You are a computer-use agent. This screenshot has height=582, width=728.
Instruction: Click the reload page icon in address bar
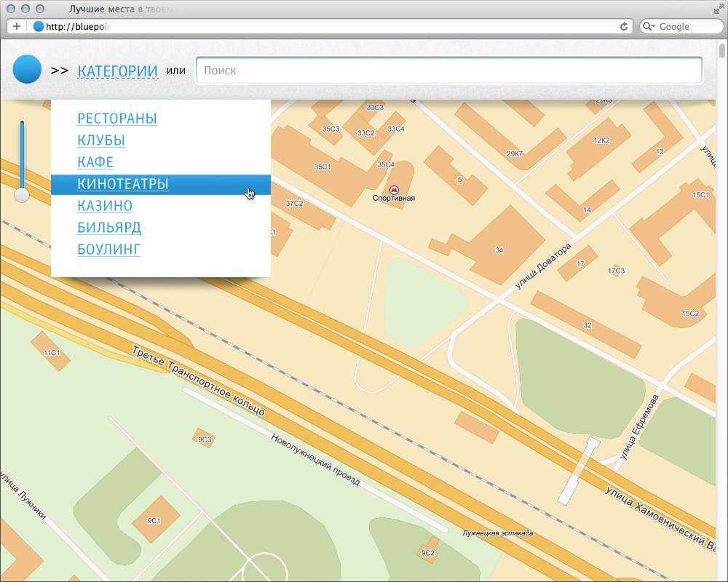click(623, 26)
